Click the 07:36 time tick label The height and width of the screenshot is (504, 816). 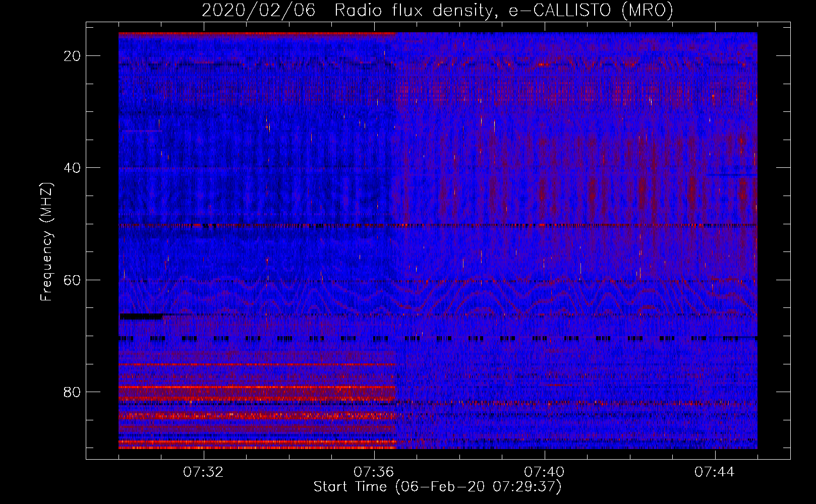pyautogui.click(x=374, y=472)
